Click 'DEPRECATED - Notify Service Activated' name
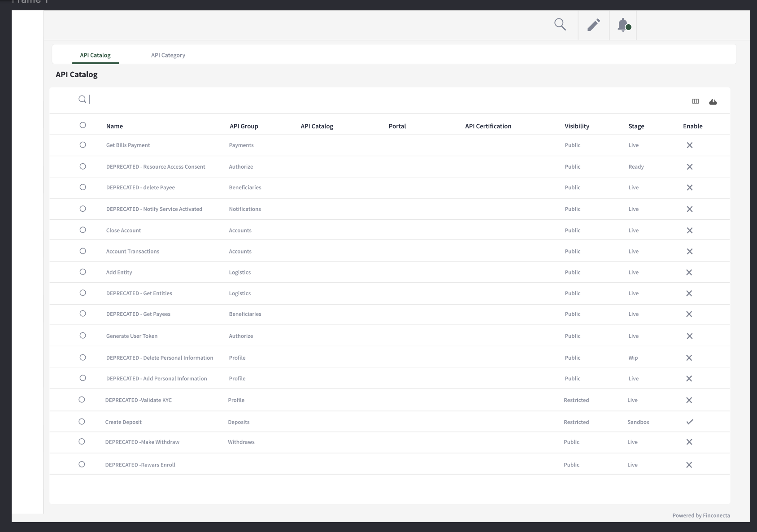Image resolution: width=757 pixels, height=532 pixels. click(x=154, y=209)
